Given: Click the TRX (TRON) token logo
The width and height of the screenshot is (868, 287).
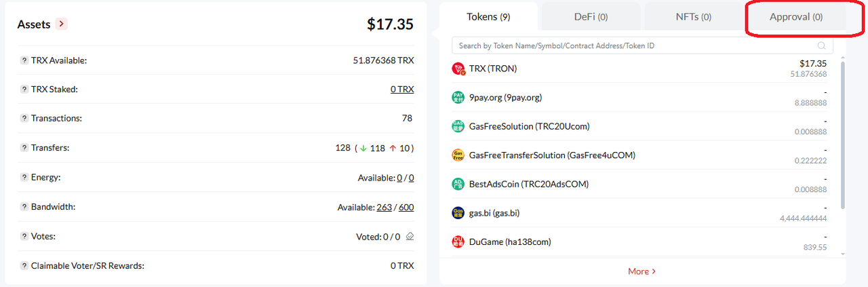Looking at the screenshot, I should coord(458,69).
